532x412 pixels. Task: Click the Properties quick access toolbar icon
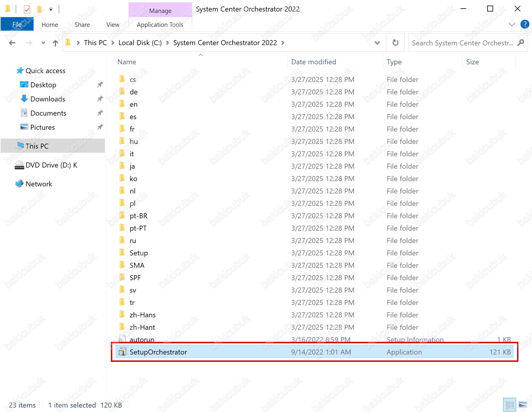coord(27,9)
